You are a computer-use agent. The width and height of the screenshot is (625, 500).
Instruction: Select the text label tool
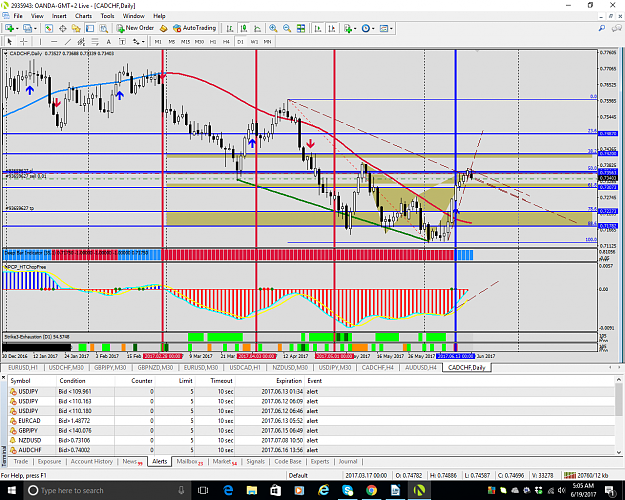click(122, 41)
